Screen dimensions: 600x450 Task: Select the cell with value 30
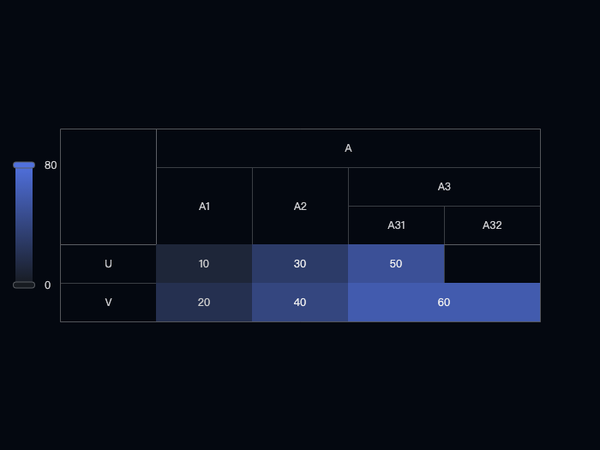point(300,264)
